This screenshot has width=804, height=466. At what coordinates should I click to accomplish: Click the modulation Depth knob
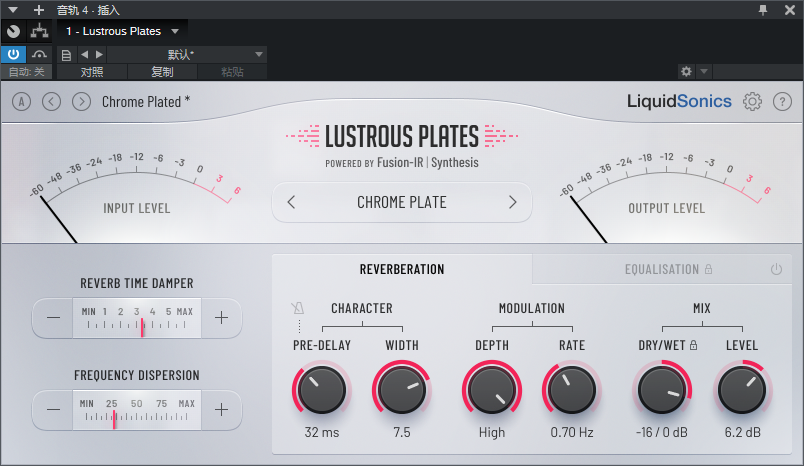click(492, 390)
